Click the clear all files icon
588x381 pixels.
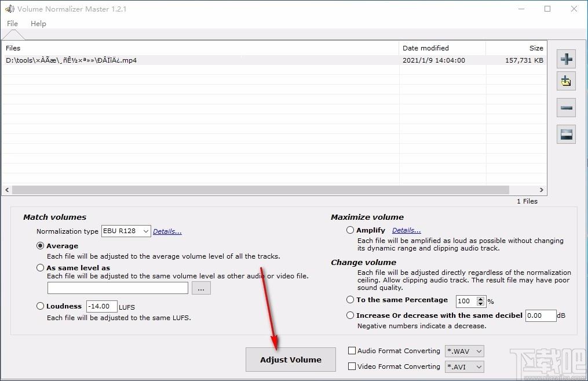pos(566,134)
